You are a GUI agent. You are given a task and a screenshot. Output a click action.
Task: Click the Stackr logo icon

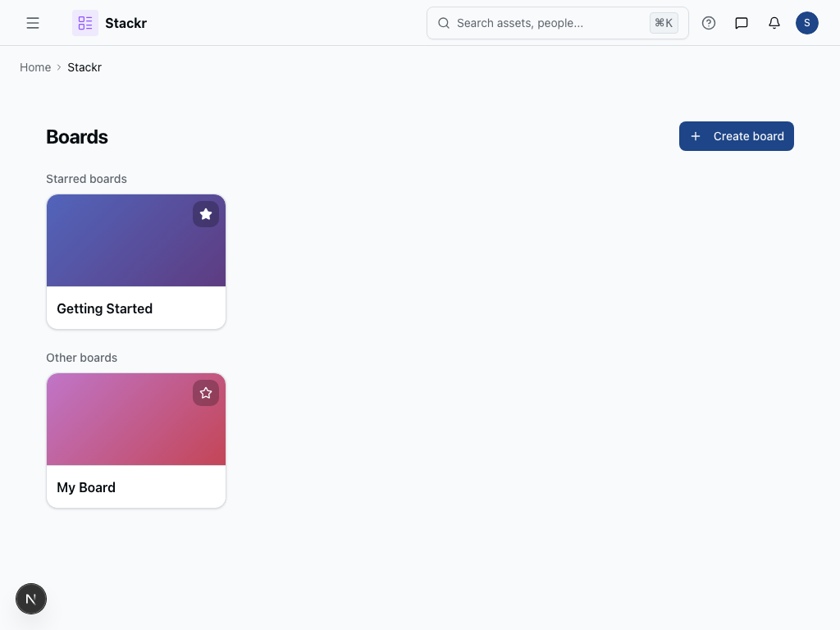[85, 23]
